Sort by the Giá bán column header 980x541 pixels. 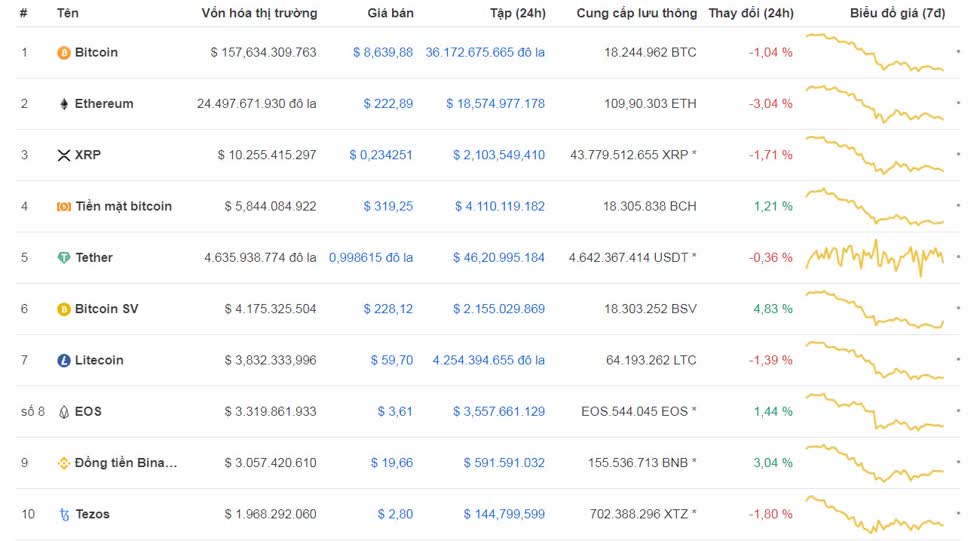(x=391, y=13)
